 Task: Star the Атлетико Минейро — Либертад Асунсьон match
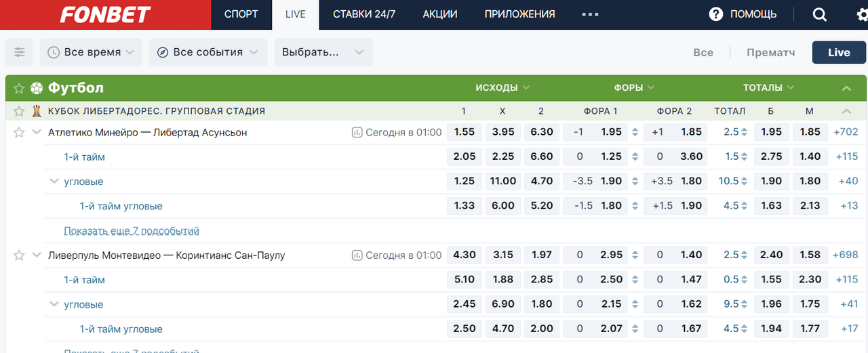tap(19, 132)
